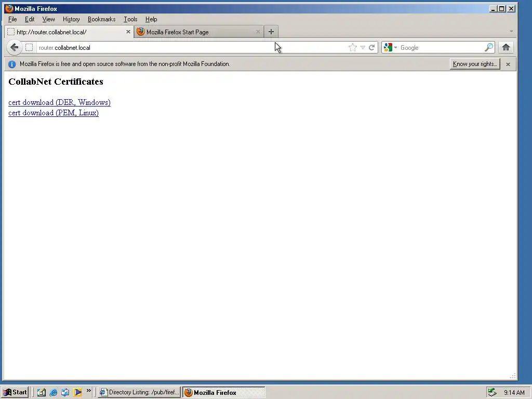Switch to Directory Listing taskbar window
This screenshot has height=399, width=532.
[139, 392]
